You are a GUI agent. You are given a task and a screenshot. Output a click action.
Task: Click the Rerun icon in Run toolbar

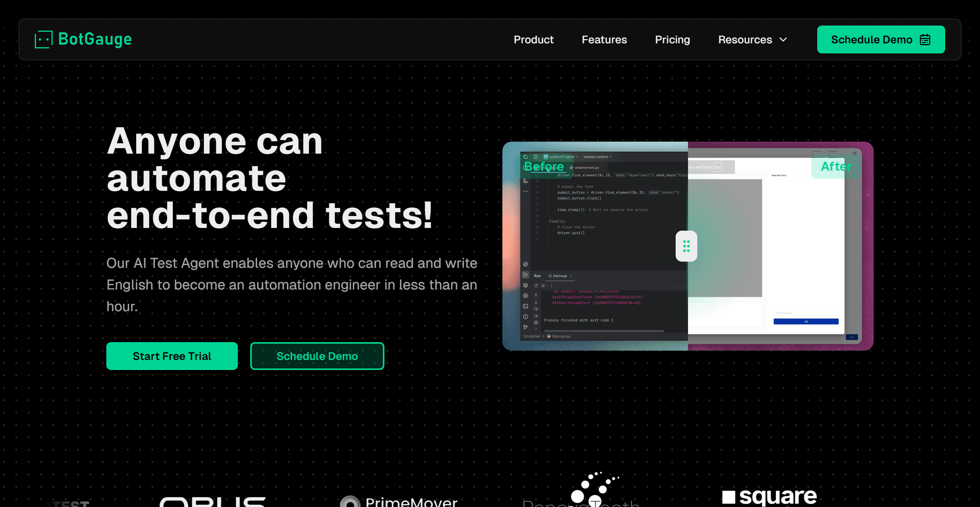coord(536,286)
